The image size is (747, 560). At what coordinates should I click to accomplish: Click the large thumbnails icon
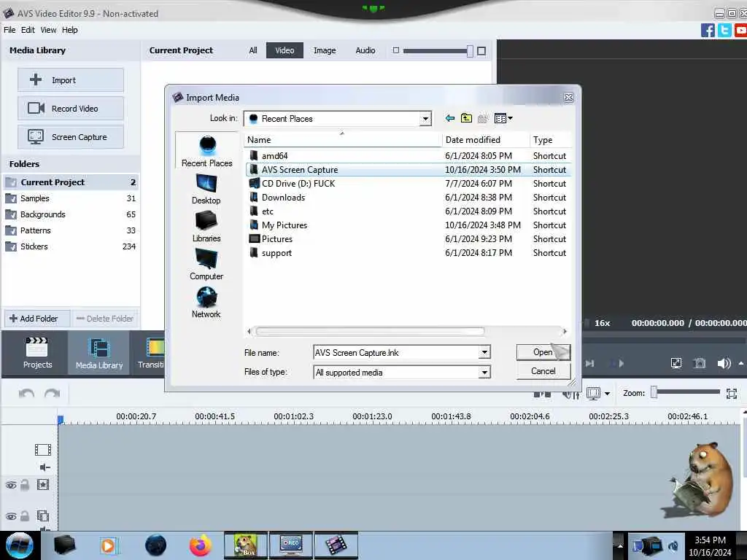pyautogui.click(x=481, y=51)
